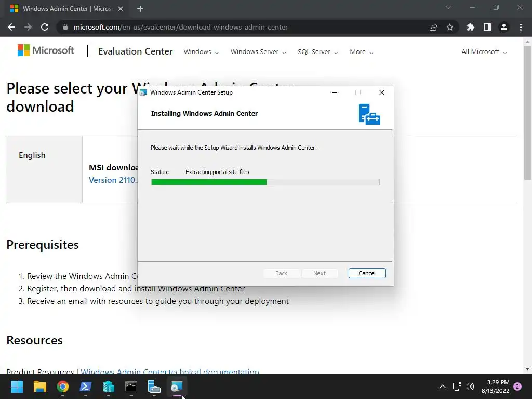Viewport: 532px width, 399px height.
Task: Expand the Windows Server navigation dropdown
Action: point(259,52)
